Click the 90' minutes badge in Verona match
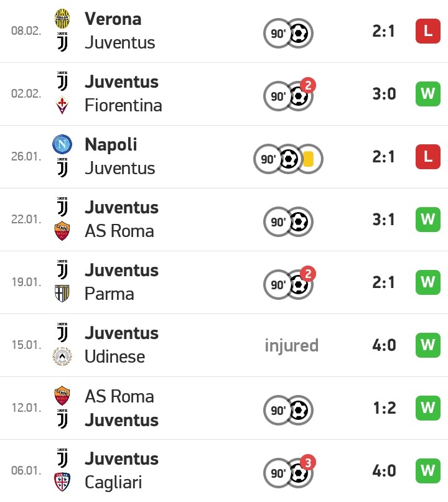 pyautogui.click(x=278, y=34)
